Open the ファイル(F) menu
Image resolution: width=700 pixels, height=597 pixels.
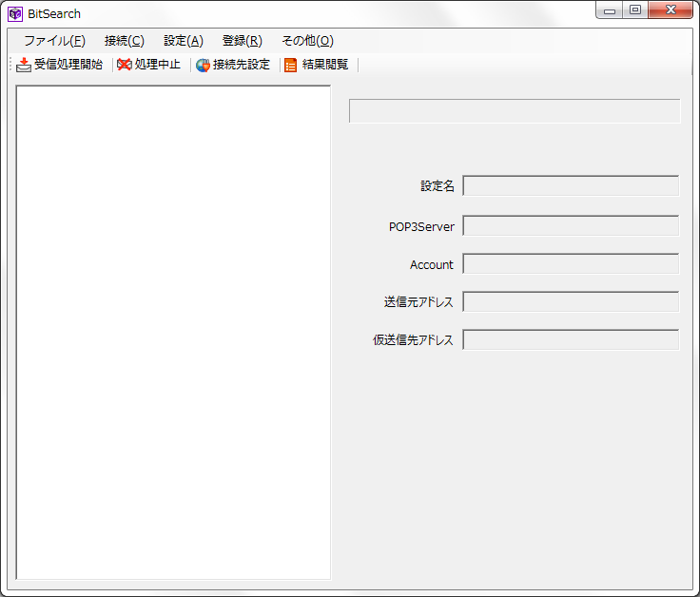pos(54,41)
